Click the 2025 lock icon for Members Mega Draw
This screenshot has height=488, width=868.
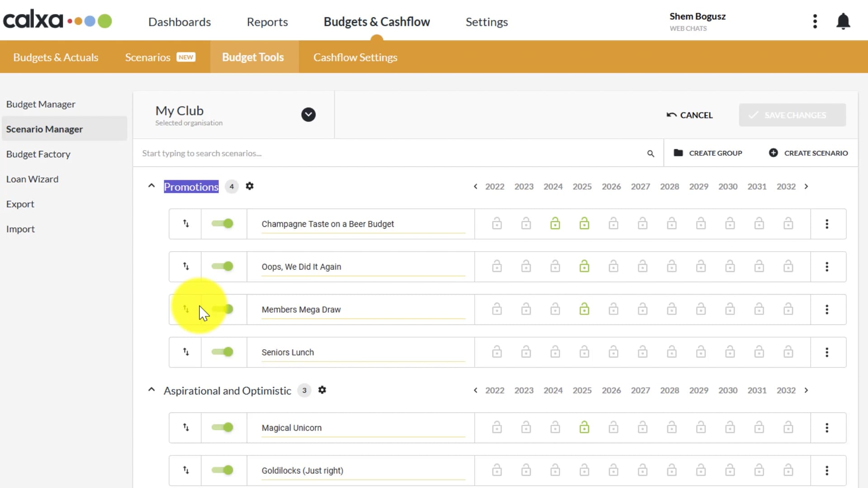(x=584, y=309)
